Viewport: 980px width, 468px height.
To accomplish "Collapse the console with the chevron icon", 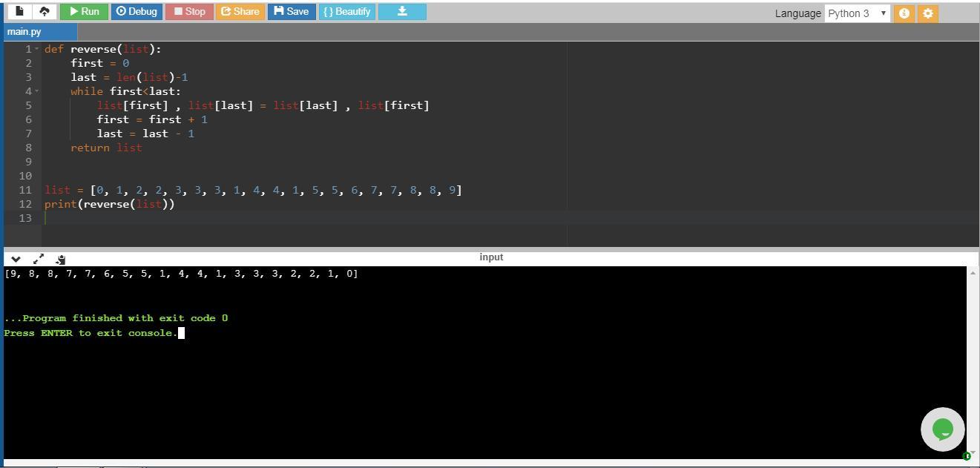I will point(16,259).
